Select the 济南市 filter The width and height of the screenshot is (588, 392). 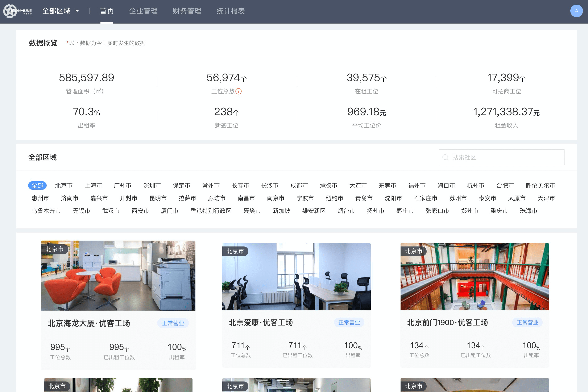pos(70,198)
